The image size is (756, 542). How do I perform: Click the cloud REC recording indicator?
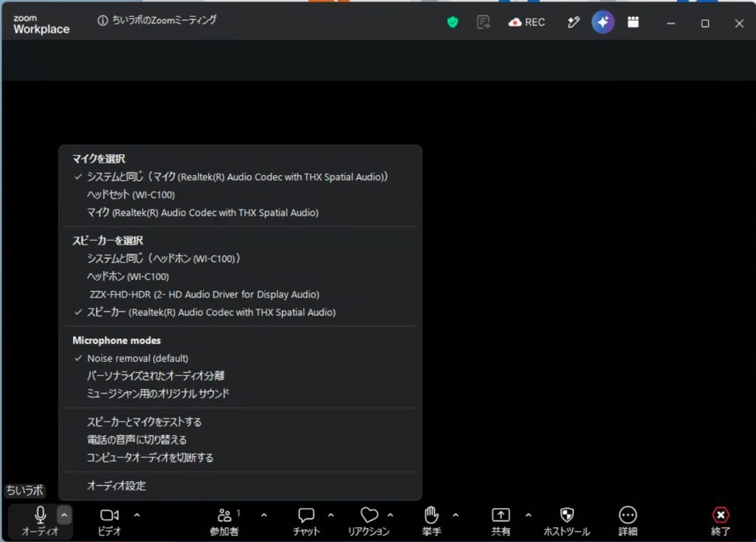pyautogui.click(x=526, y=22)
